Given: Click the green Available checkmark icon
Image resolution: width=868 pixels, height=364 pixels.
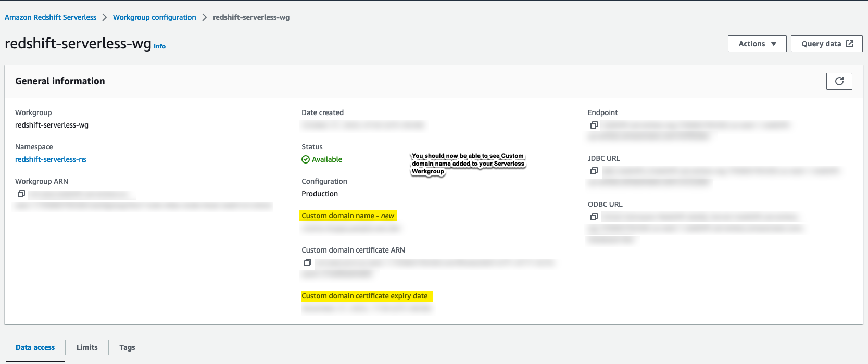Looking at the screenshot, I should [306, 159].
